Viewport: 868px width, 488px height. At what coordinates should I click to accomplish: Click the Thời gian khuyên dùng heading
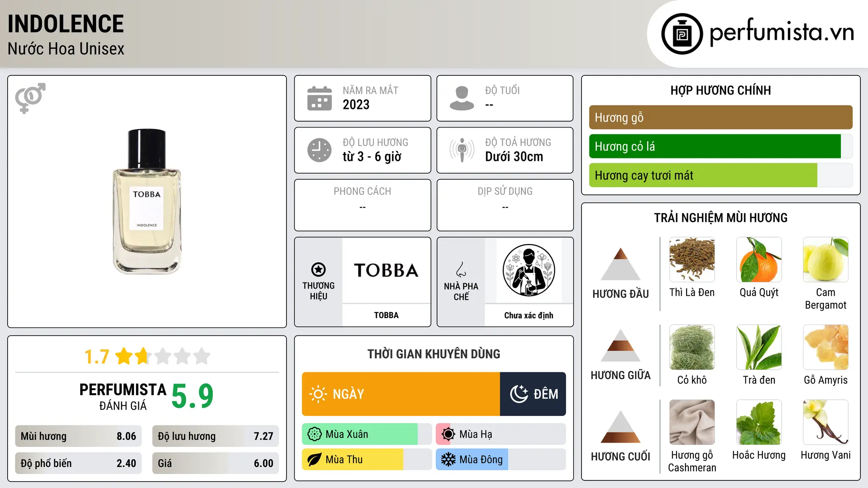(x=434, y=354)
